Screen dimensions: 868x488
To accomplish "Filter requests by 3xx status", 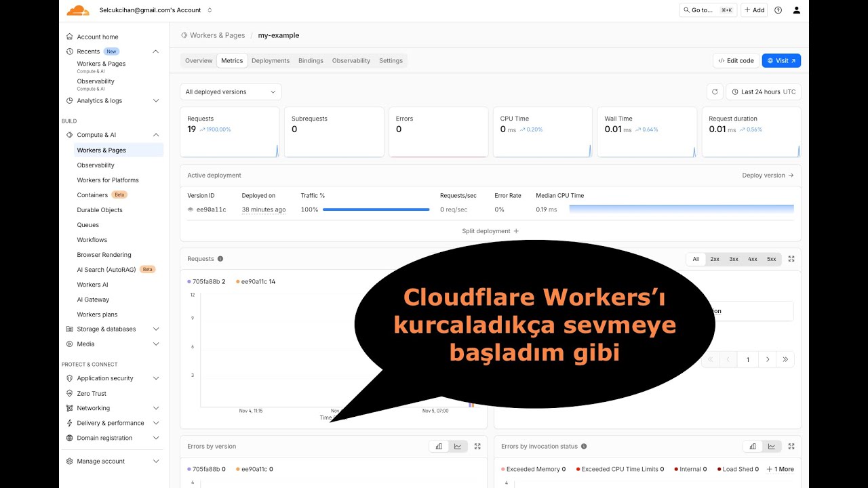I will [734, 259].
